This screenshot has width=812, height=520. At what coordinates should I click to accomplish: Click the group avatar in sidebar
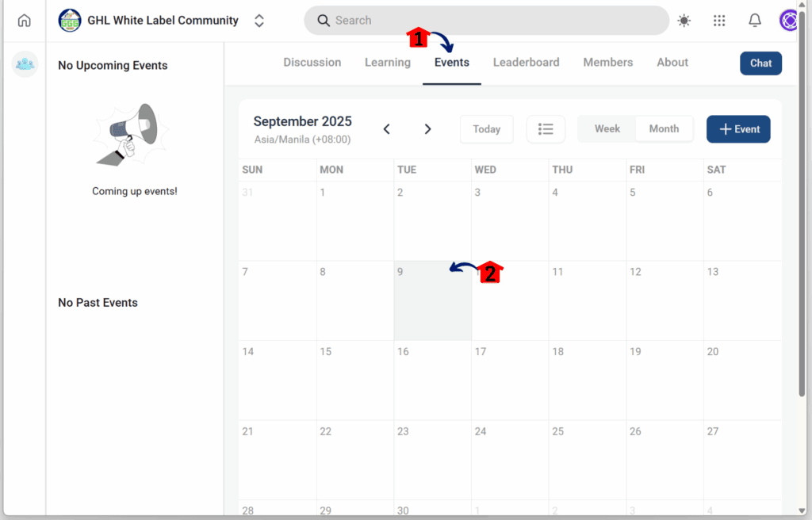click(x=25, y=64)
